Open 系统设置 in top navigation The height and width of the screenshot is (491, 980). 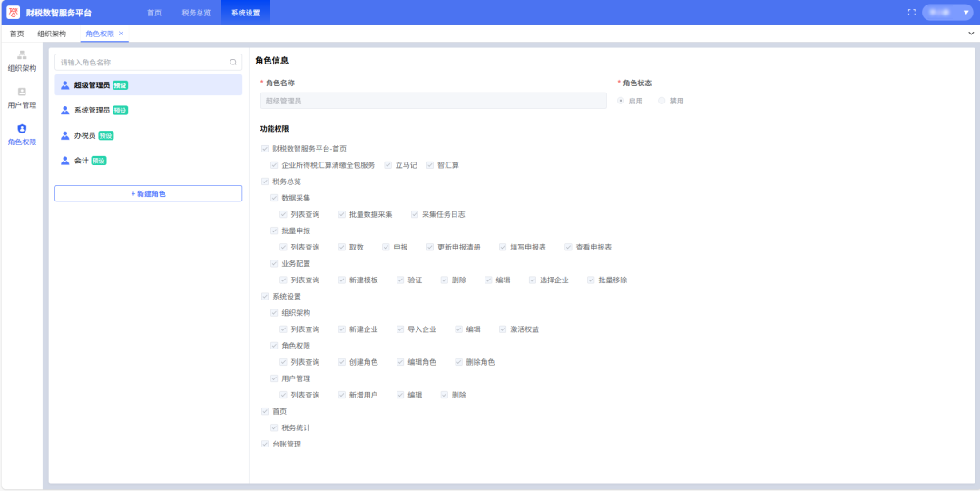pyautogui.click(x=245, y=13)
